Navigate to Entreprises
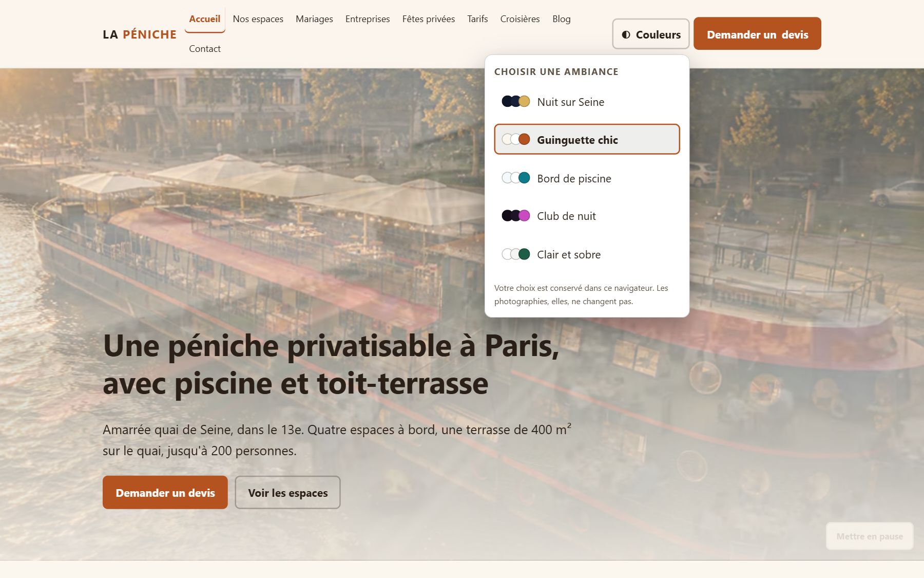Viewport: 924px width, 578px height. point(368,20)
